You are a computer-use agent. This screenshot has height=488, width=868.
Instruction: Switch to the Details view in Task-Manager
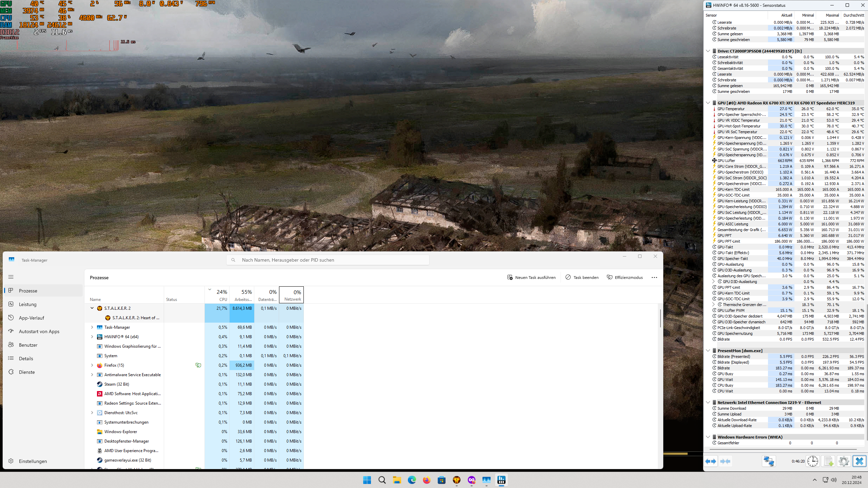click(25, 358)
